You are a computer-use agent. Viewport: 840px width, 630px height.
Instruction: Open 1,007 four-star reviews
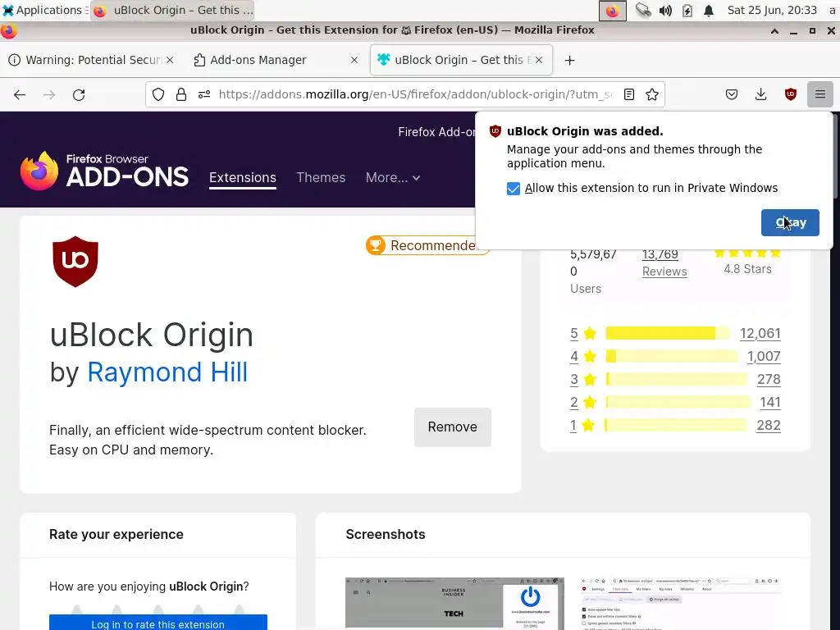(764, 356)
